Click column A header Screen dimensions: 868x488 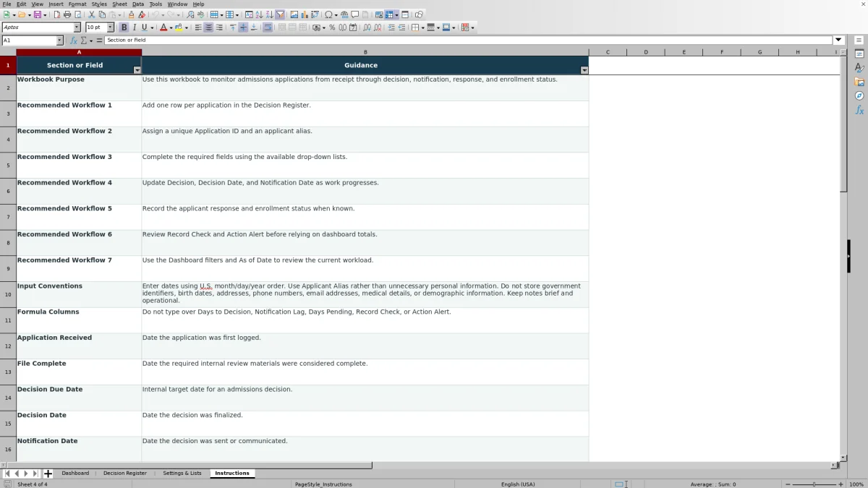pos(79,52)
